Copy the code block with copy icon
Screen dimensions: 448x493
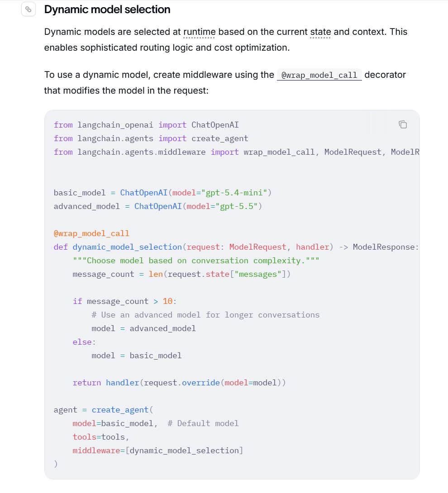[x=403, y=124]
